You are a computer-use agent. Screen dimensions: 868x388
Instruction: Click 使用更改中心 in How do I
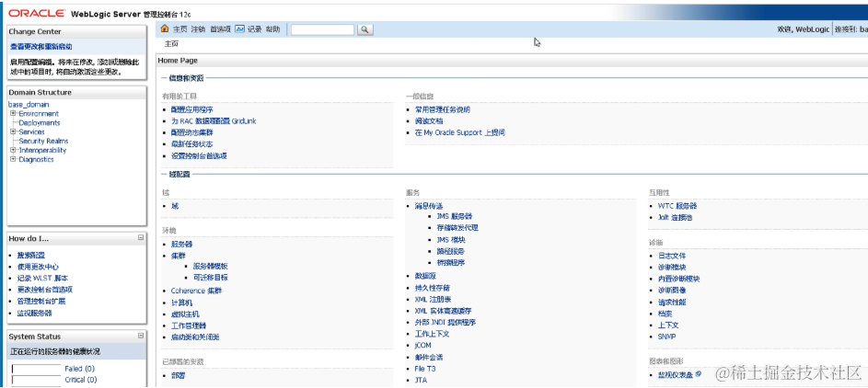pyautogui.click(x=38, y=267)
